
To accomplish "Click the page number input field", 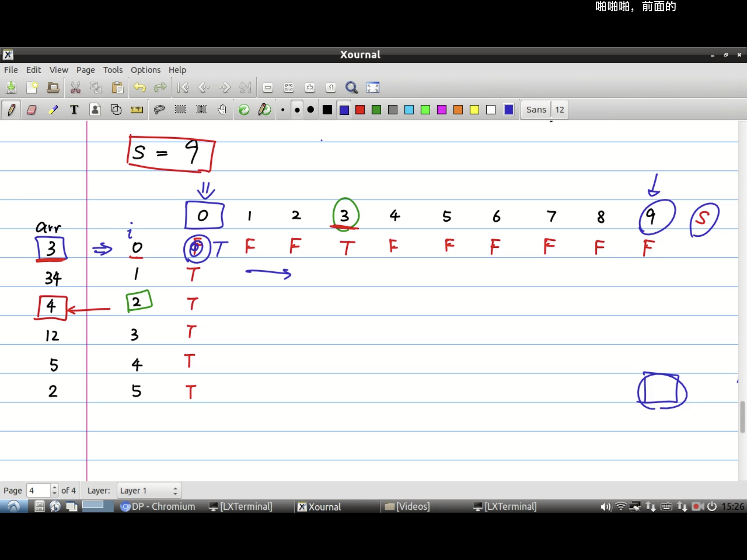I will tap(38, 491).
